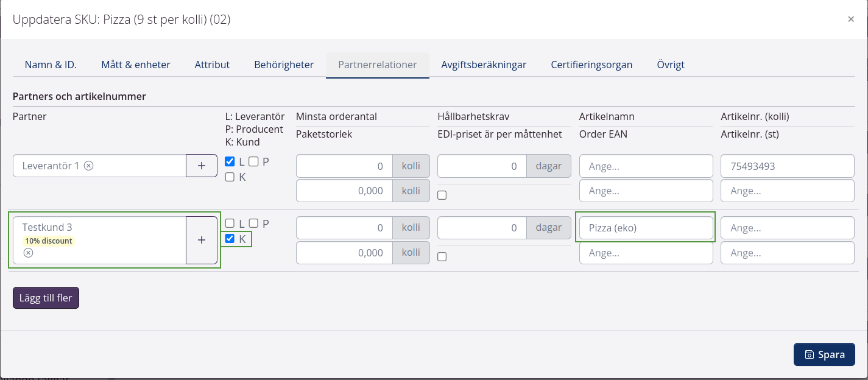
Task: Click plus button next to Testkund 3
Action: coord(202,240)
